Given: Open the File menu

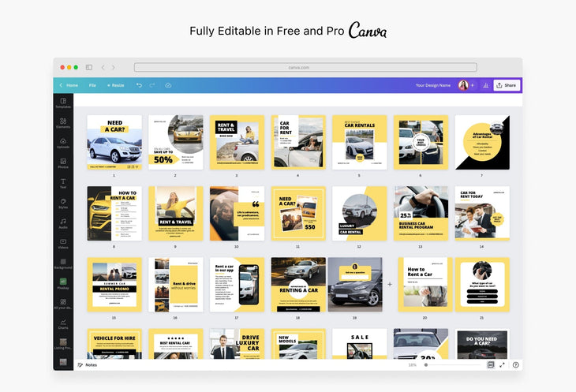Looking at the screenshot, I should tap(92, 85).
